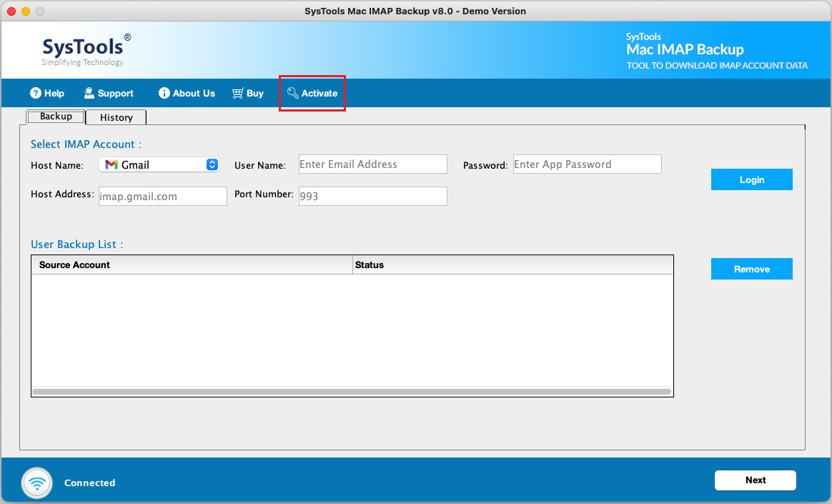Image resolution: width=832 pixels, height=504 pixels.
Task: Focus the App Password field
Action: click(588, 164)
